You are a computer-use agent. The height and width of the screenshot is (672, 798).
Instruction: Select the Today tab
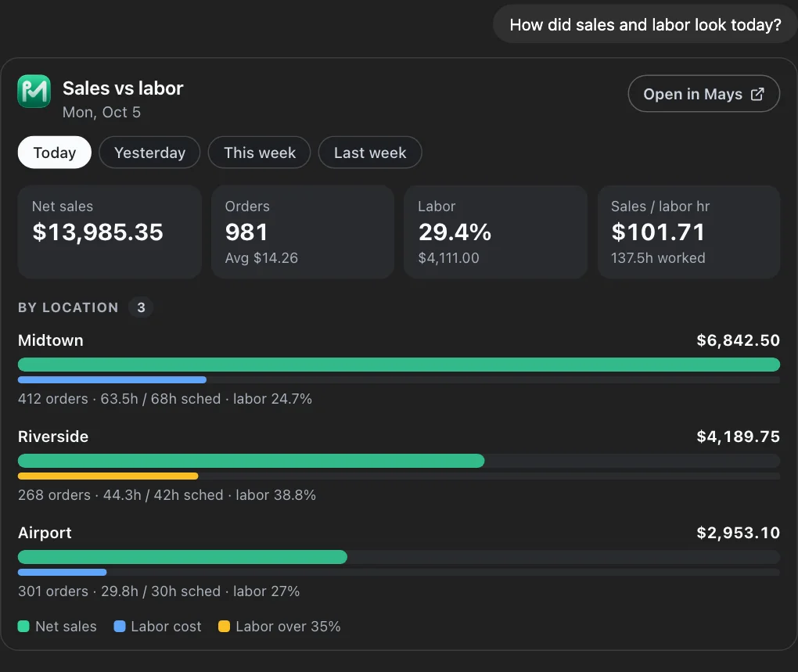click(55, 153)
